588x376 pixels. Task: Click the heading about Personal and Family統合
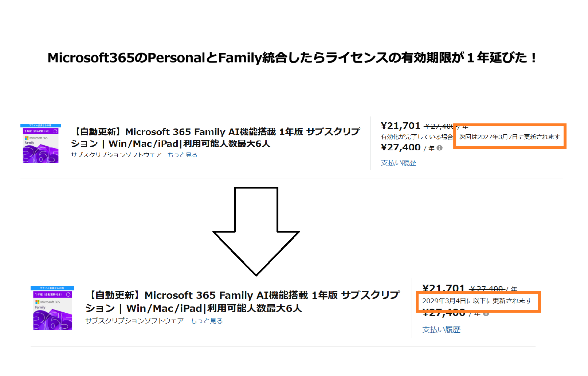click(292, 58)
